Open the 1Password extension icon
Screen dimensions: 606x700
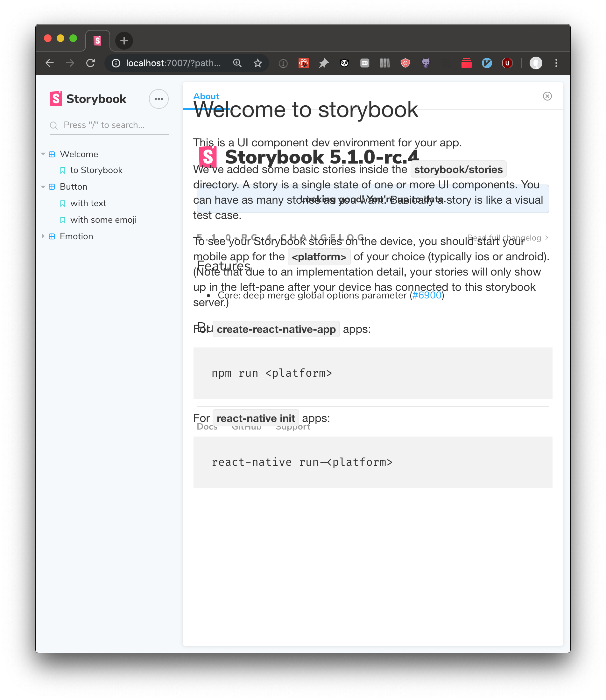(283, 63)
